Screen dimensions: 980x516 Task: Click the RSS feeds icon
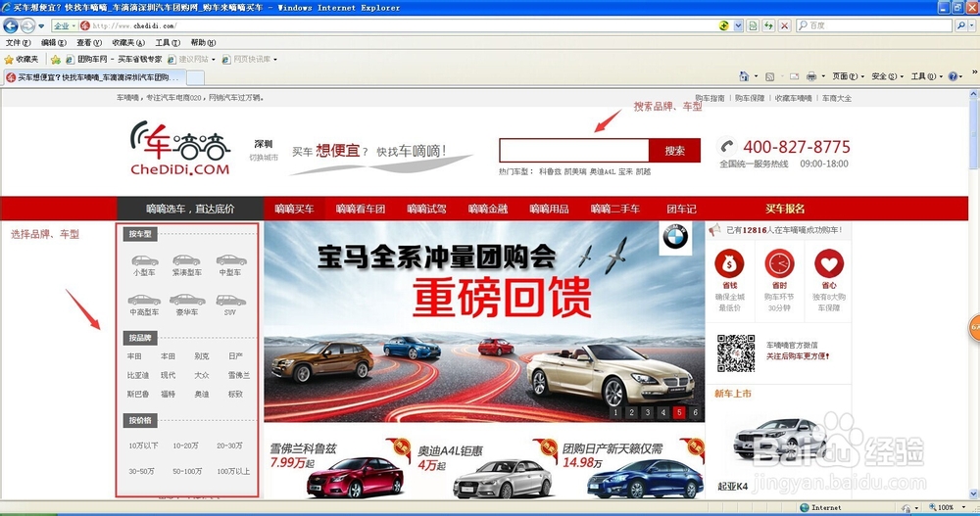coord(770,76)
